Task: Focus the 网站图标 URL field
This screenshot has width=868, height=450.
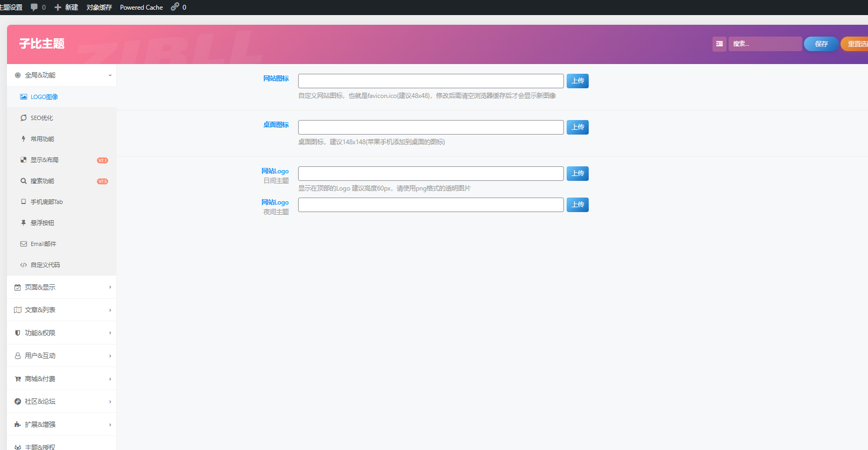Action: click(431, 81)
